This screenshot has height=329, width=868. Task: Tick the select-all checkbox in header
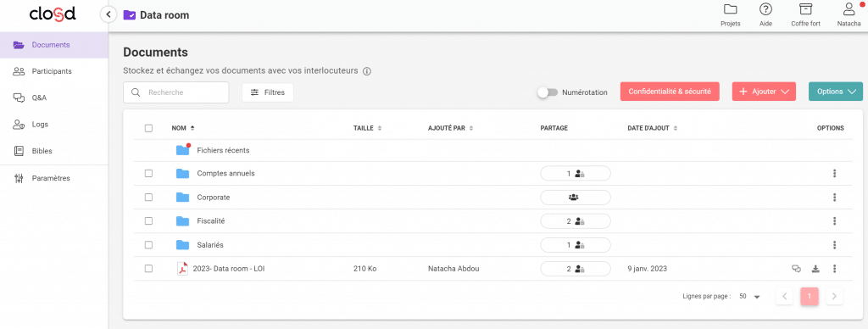click(x=148, y=128)
